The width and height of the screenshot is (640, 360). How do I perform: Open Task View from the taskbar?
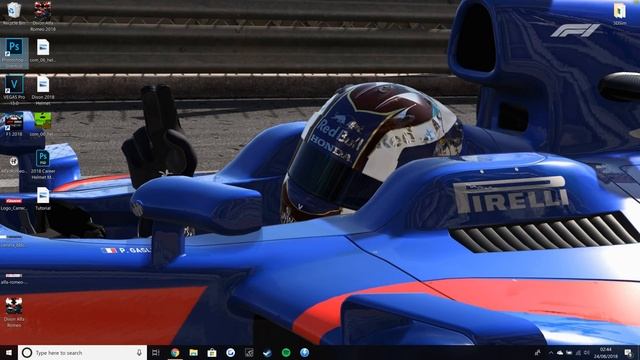[x=156, y=353]
